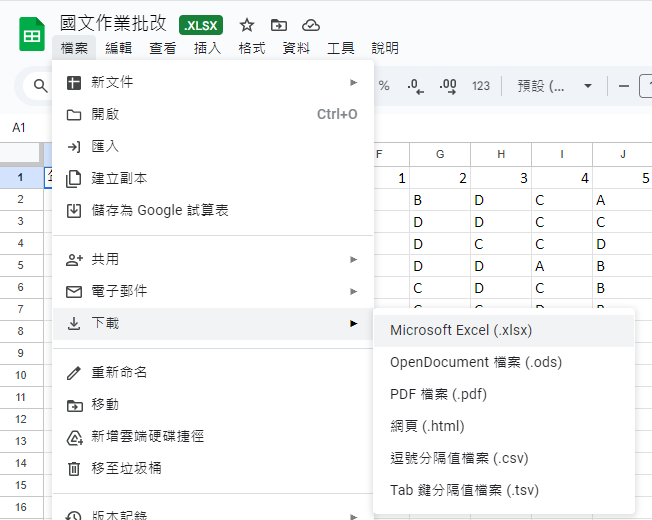Click Make a copy menu entry

119,178
